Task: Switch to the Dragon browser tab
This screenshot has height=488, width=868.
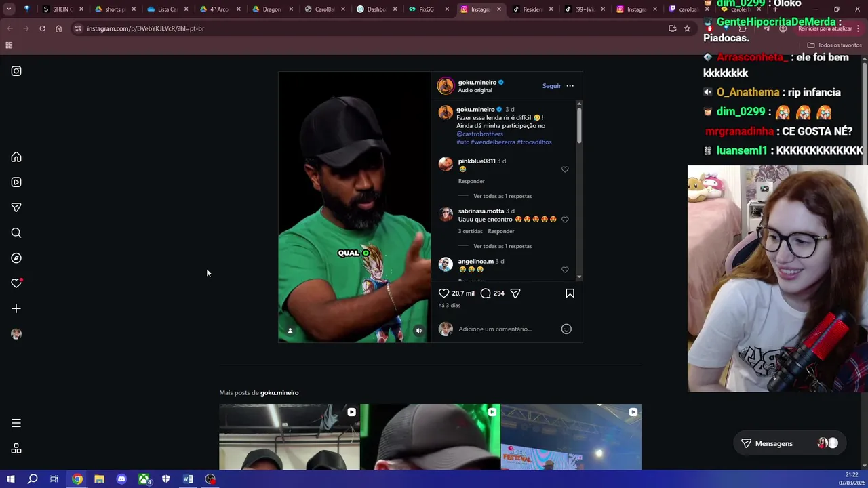Action: tap(271, 9)
